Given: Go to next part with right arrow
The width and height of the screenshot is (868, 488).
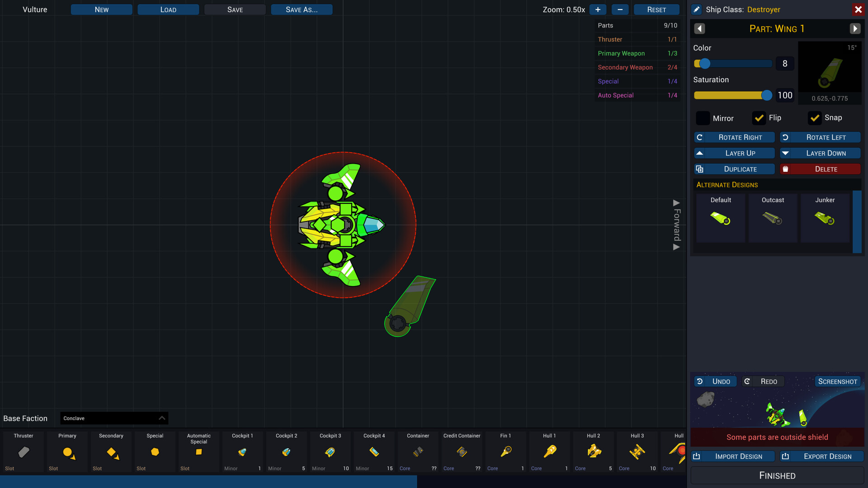Looking at the screenshot, I should click(854, 29).
